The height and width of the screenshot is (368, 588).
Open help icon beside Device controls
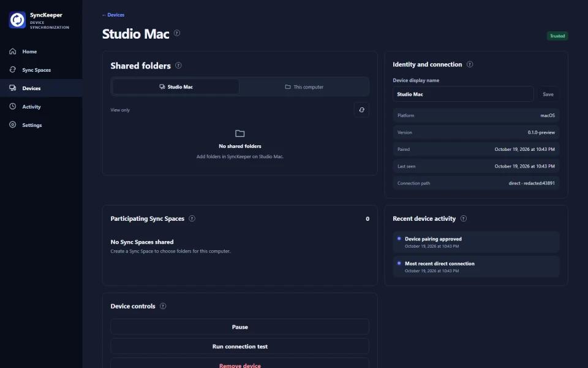(163, 306)
